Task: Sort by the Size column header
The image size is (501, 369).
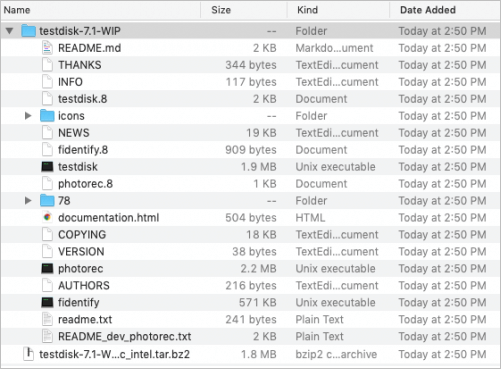Action: (221, 10)
